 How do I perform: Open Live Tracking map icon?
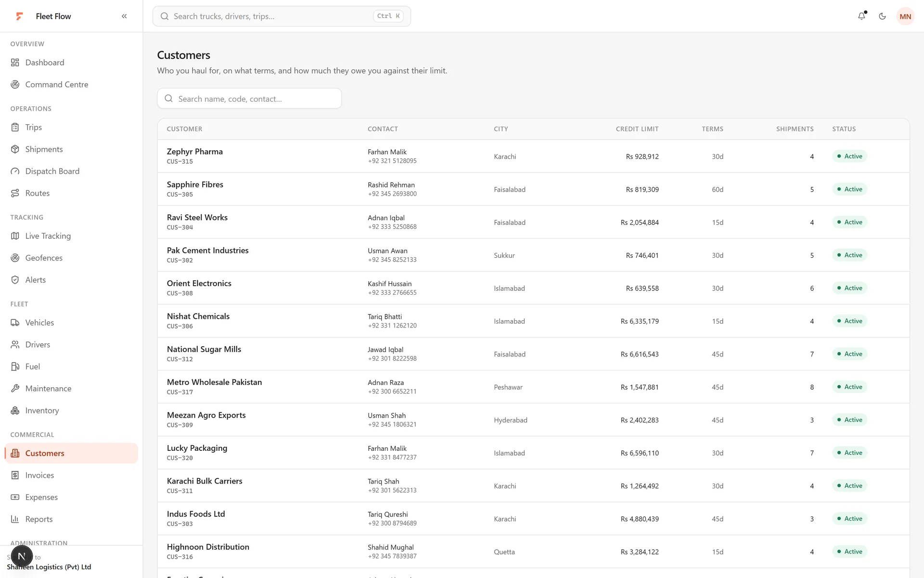tap(15, 236)
